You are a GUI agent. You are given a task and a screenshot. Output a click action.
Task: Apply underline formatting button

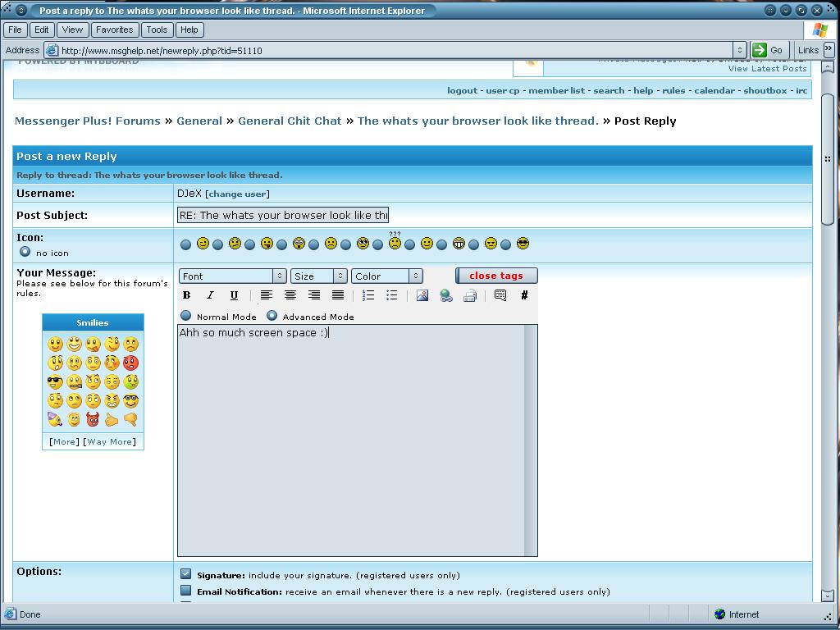(x=234, y=295)
